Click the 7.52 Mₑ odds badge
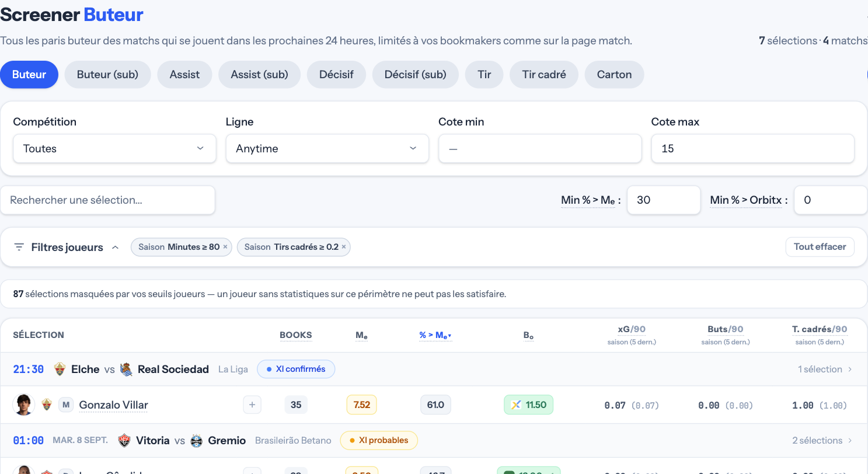Image resolution: width=868 pixels, height=474 pixels. [x=361, y=405]
